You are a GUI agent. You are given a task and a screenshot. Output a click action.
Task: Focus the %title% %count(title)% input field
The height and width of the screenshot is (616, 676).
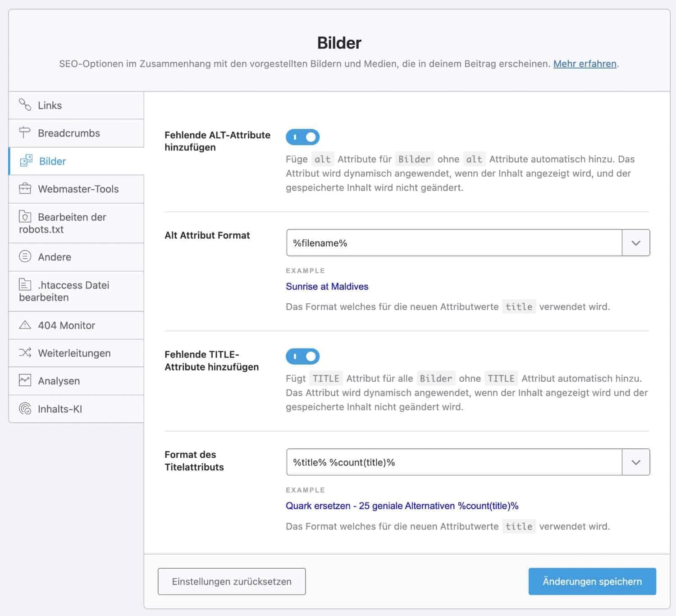(x=454, y=462)
